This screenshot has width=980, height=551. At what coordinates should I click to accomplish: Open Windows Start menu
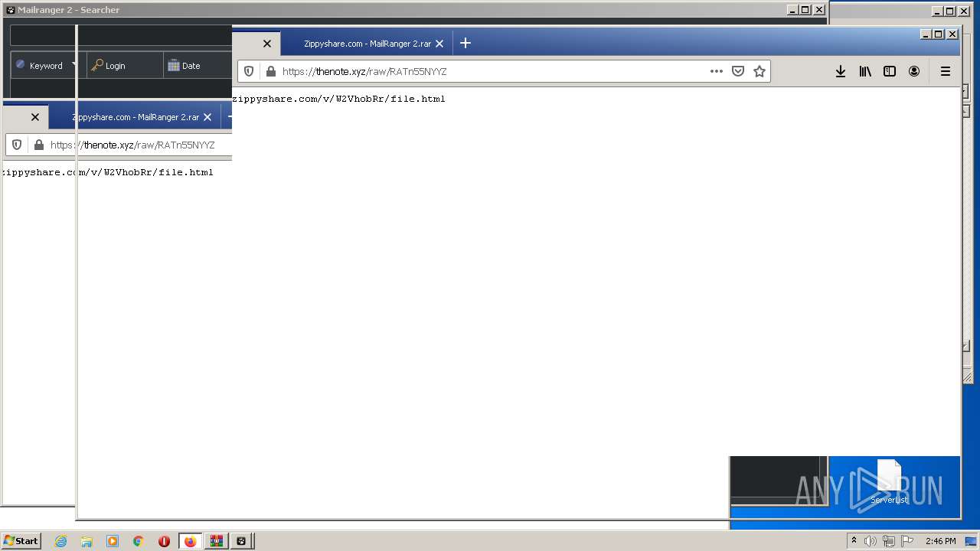tap(21, 540)
